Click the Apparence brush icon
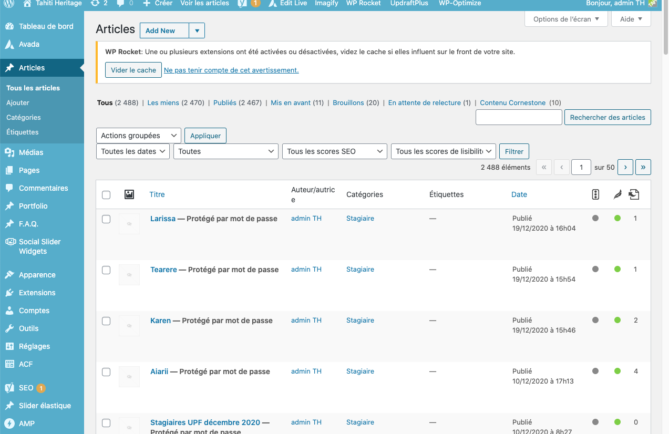Viewport: 669px width, 434px height. (x=9, y=275)
